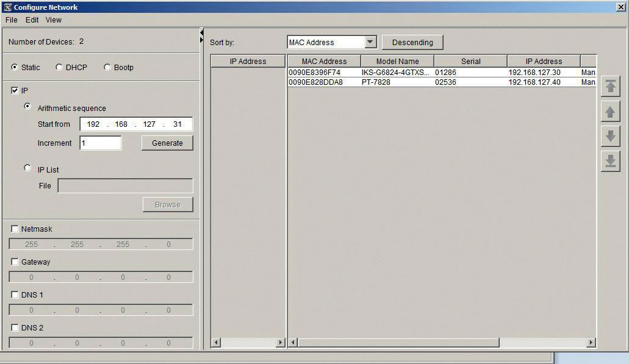Open the File menu
Viewport: 629px width, 364px height.
click(x=11, y=20)
